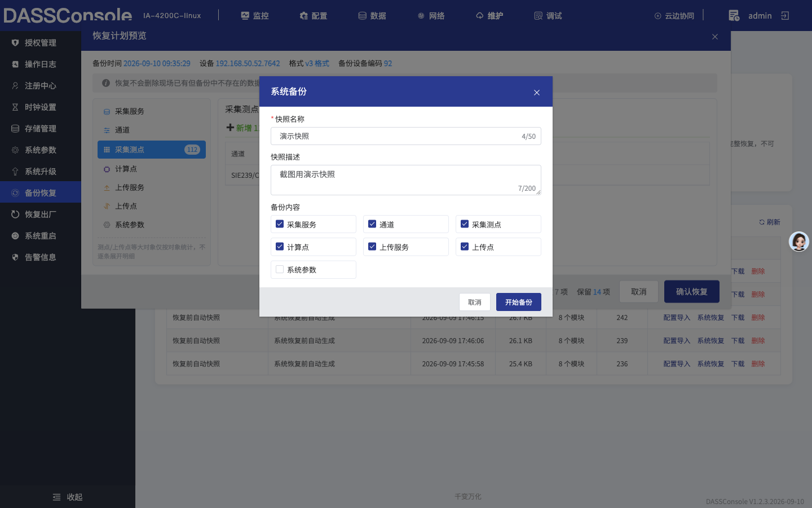Click 云边协同 in the top bar

[674, 16]
